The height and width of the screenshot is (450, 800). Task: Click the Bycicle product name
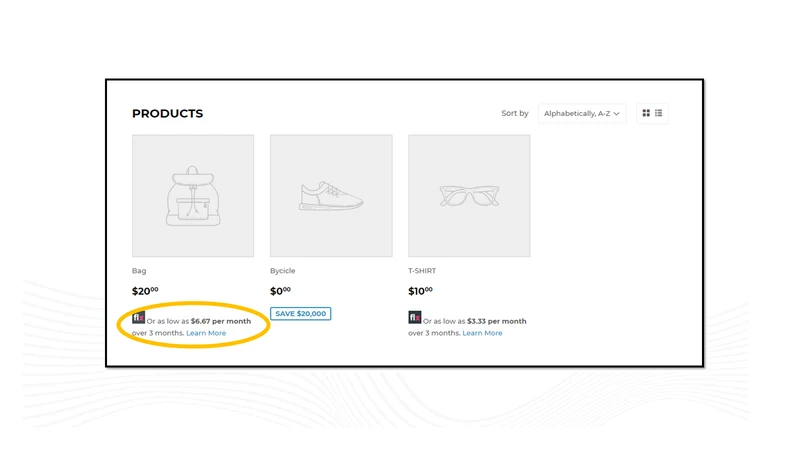[x=283, y=270]
